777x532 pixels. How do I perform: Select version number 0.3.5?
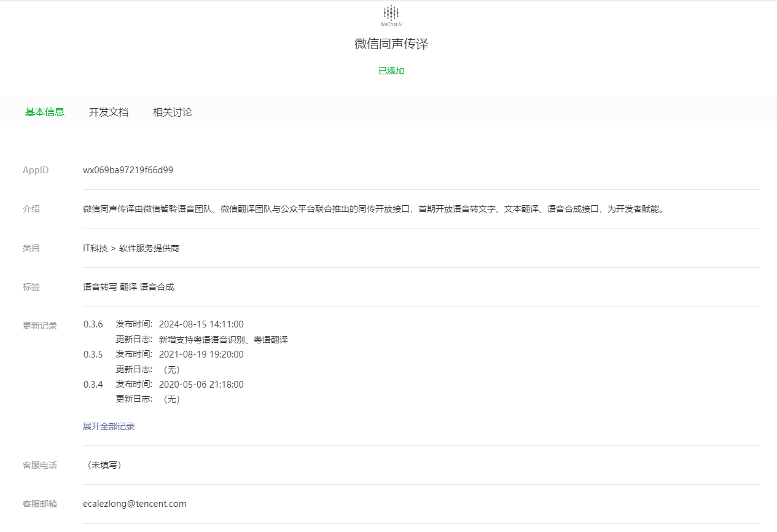93,354
